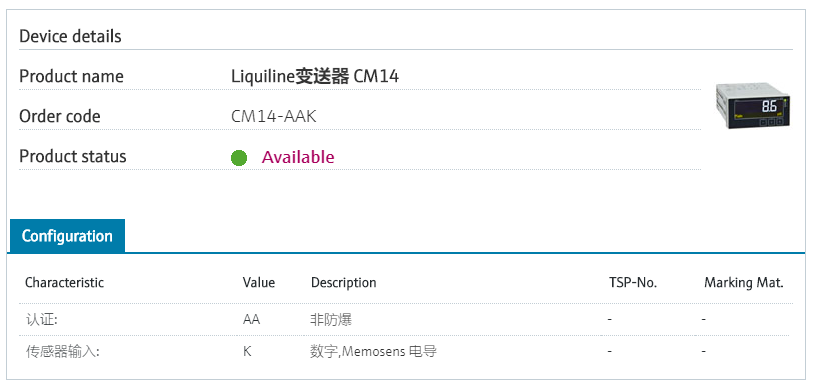Switch to the Configuration tab

[67, 236]
